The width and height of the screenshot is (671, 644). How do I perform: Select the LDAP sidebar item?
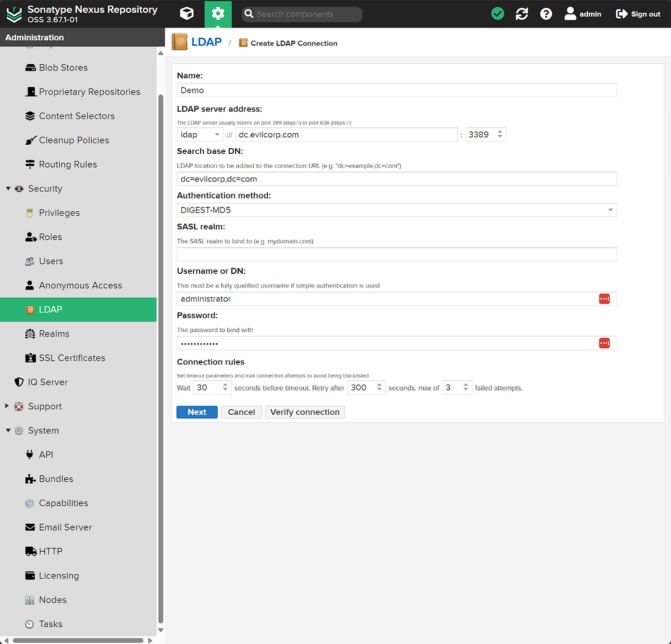coord(78,310)
